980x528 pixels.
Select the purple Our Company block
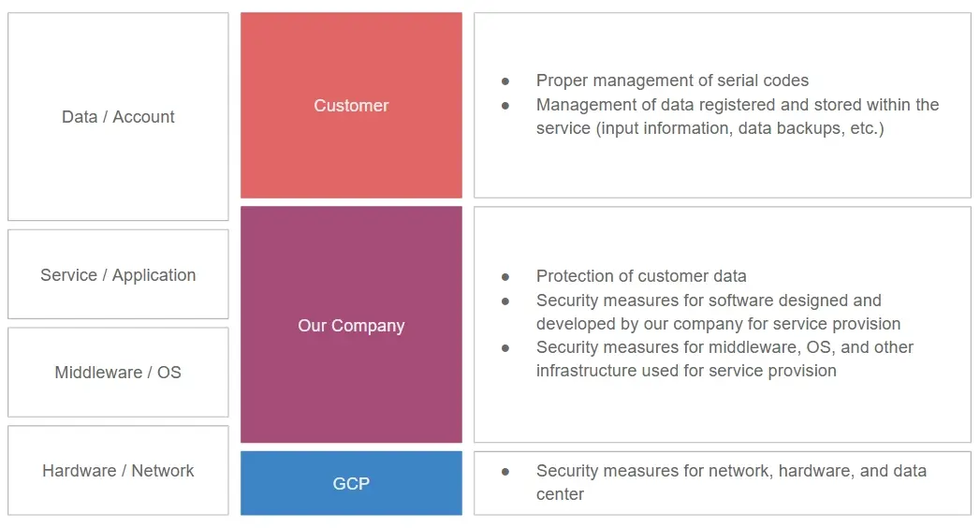(351, 326)
